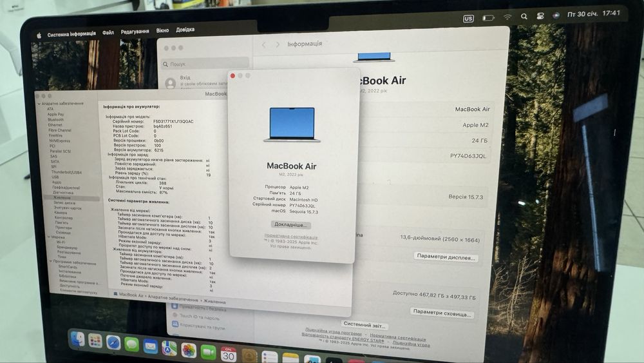Open the Довідка menu
This screenshot has height=363, width=644.
pos(185,30)
